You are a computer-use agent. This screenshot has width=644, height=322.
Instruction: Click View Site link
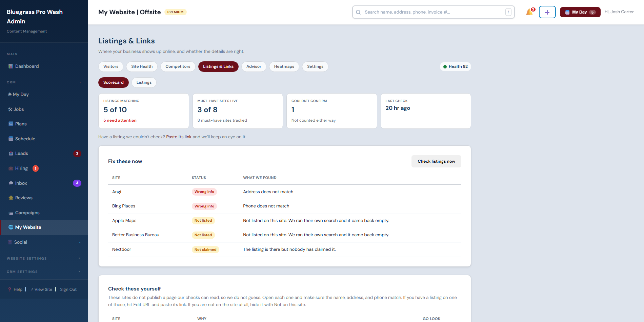(x=41, y=289)
